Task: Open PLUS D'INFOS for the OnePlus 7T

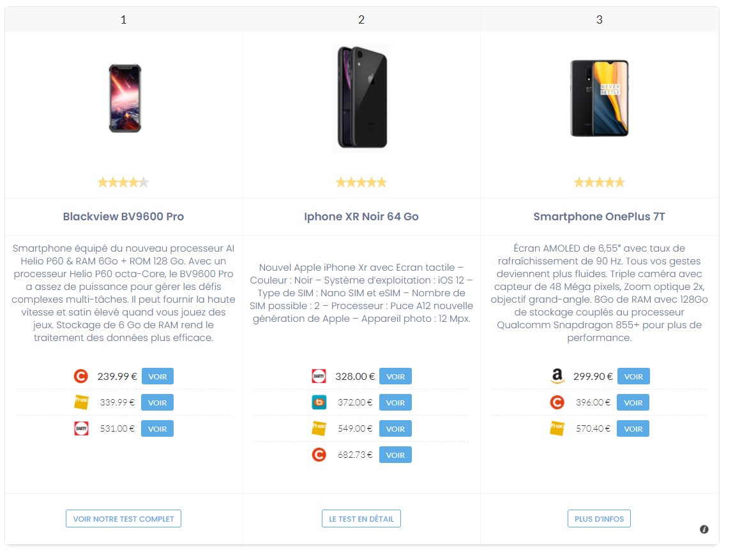Action: (599, 518)
